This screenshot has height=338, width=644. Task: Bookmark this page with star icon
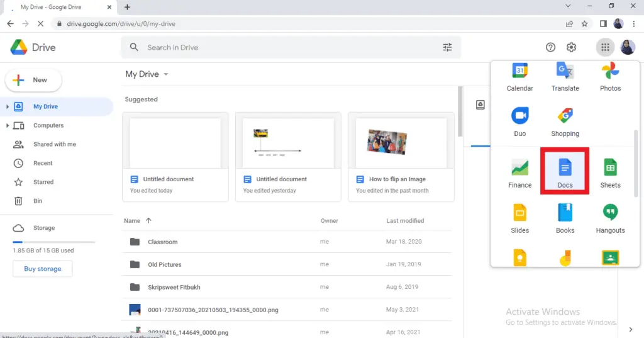[x=584, y=24]
